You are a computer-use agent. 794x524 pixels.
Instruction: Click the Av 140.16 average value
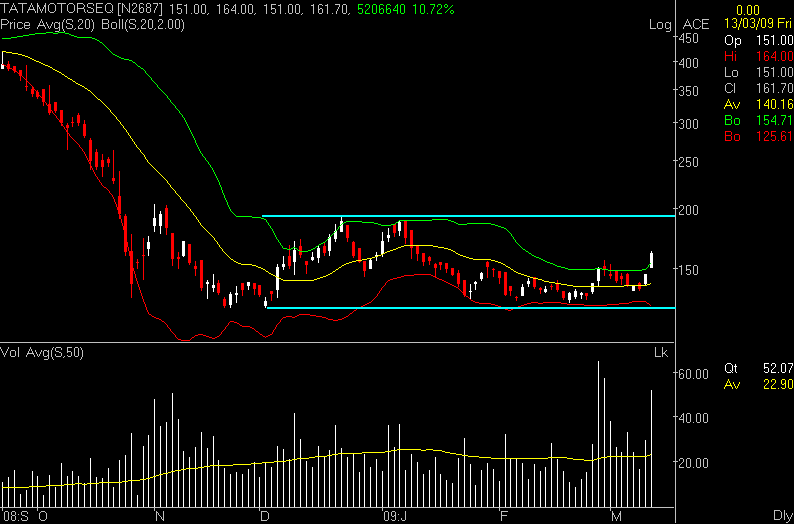click(759, 105)
